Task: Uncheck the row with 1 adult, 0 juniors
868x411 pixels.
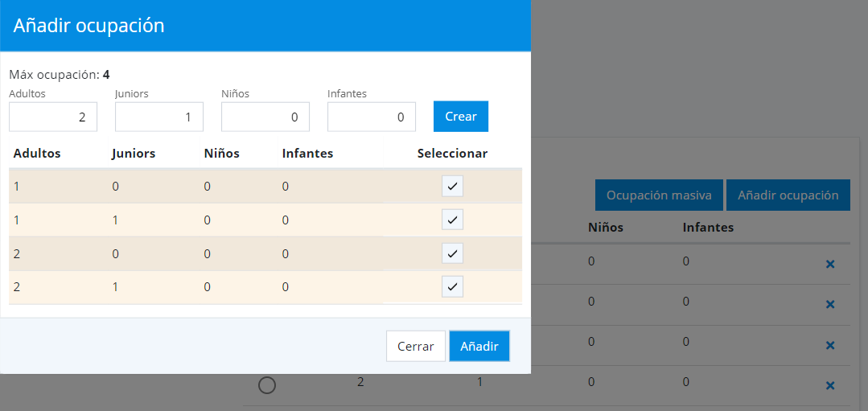Action: [x=452, y=187]
